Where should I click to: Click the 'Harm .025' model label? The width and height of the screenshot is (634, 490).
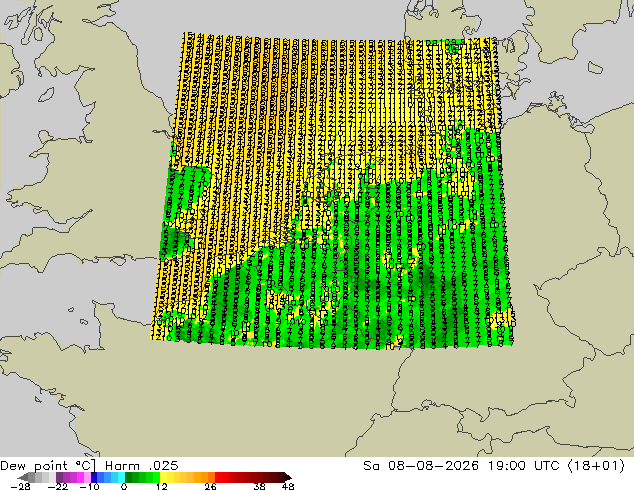coord(142,466)
